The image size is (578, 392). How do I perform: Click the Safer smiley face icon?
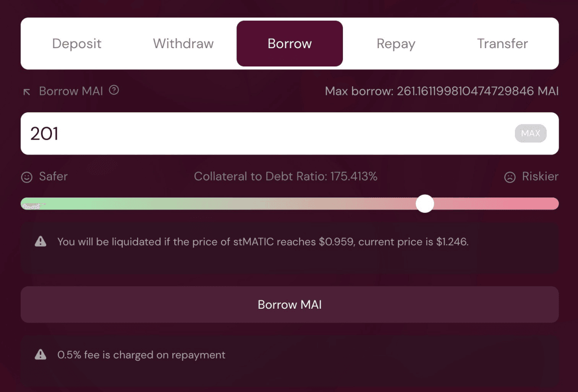[26, 177]
